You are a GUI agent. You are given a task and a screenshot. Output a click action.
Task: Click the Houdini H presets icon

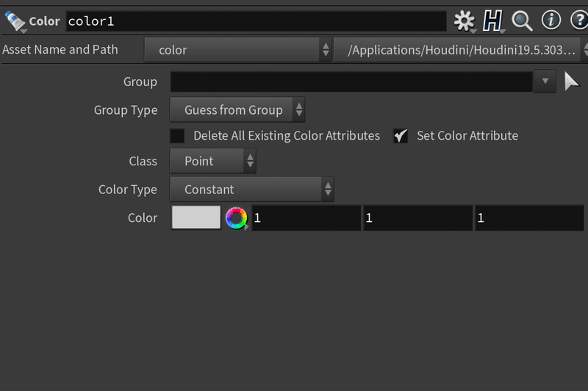493,21
